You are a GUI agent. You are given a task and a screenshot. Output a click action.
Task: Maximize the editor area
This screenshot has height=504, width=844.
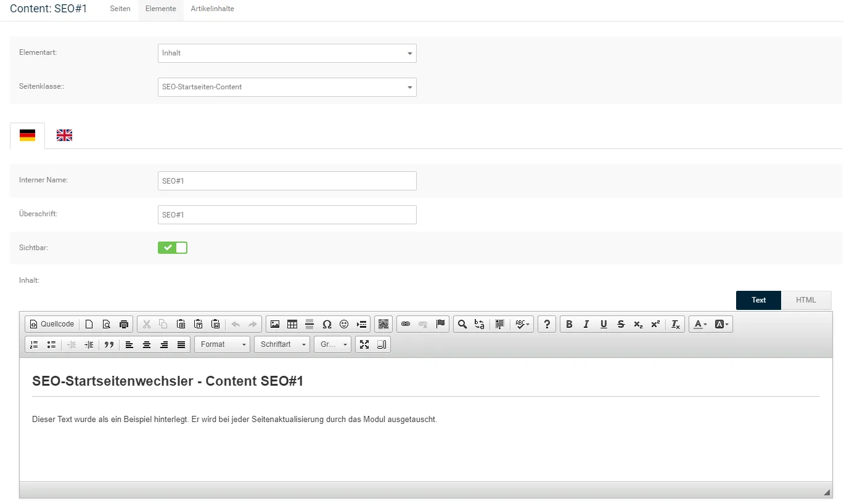point(364,344)
